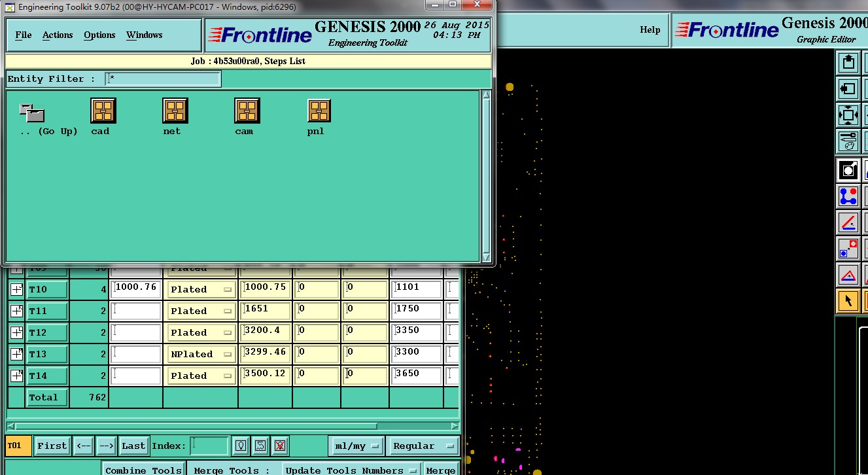This screenshot has width=868, height=475.
Task: Open the cam step icon
Action: 247,111
